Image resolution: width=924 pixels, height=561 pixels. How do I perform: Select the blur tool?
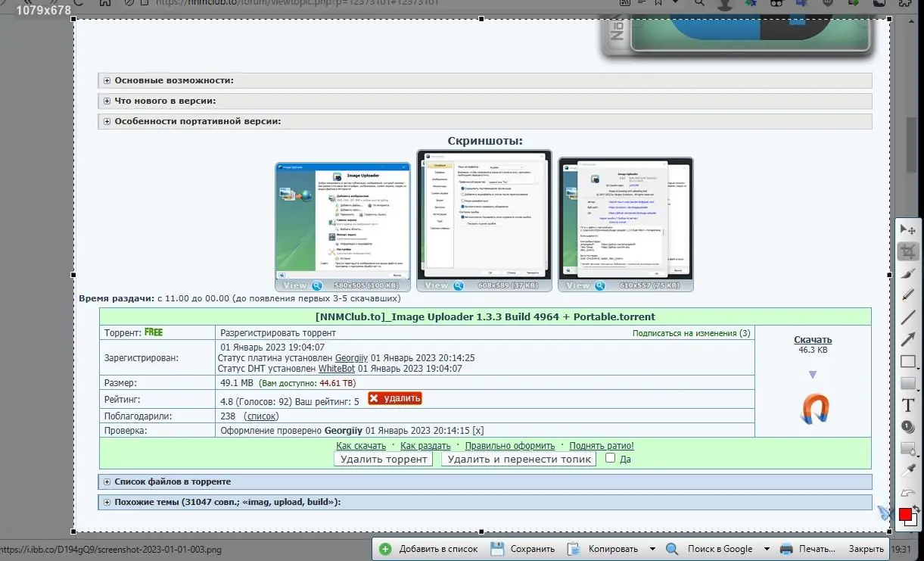908,449
